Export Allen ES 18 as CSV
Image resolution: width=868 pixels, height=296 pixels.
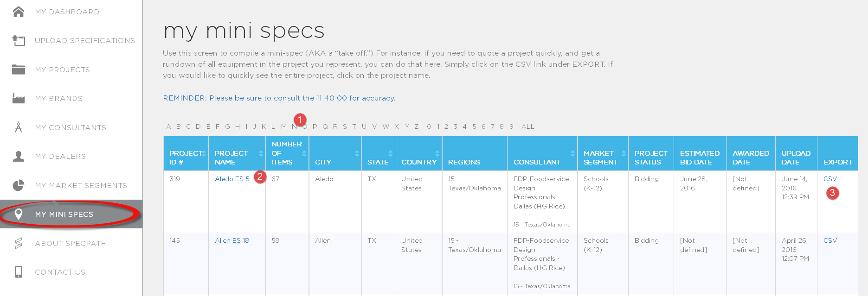click(x=830, y=240)
